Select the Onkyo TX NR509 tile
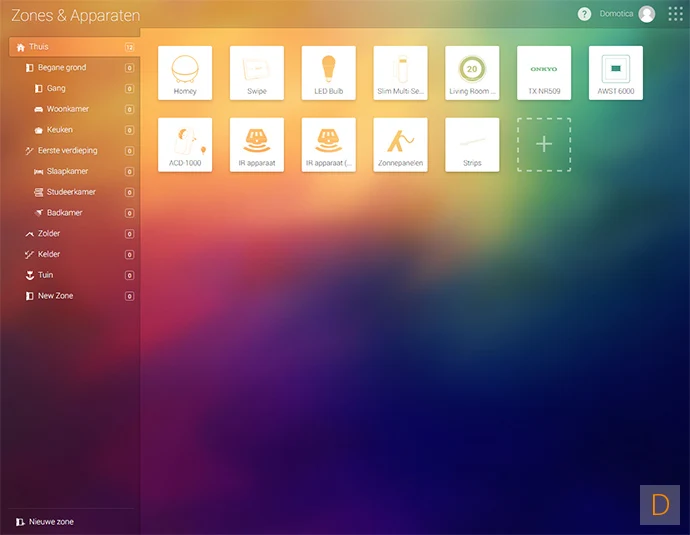The width and height of the screenshot is (690, 535). (x=544, y=73)
